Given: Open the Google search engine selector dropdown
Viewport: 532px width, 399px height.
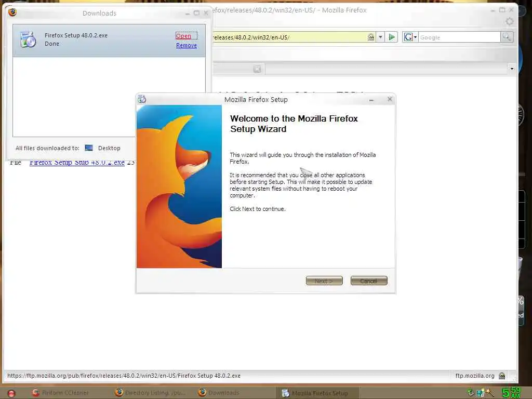Looking at the screenshot, I should point(410,37).
